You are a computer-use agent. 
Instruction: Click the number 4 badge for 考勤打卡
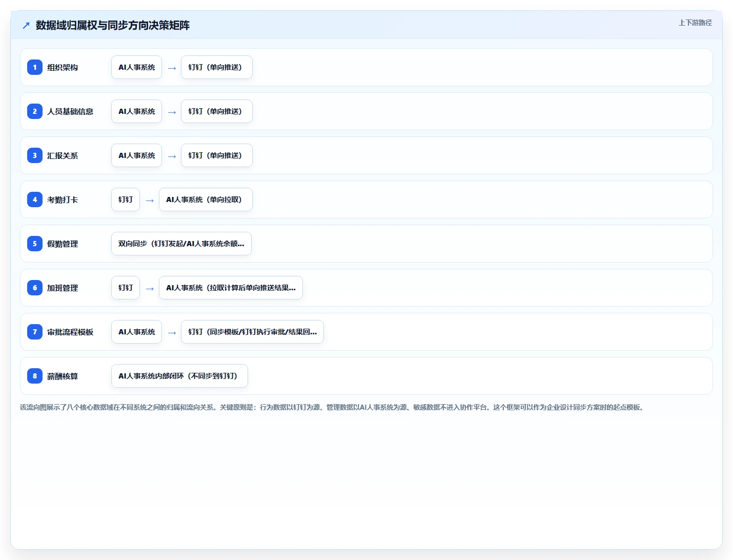[x=35, y=199]
